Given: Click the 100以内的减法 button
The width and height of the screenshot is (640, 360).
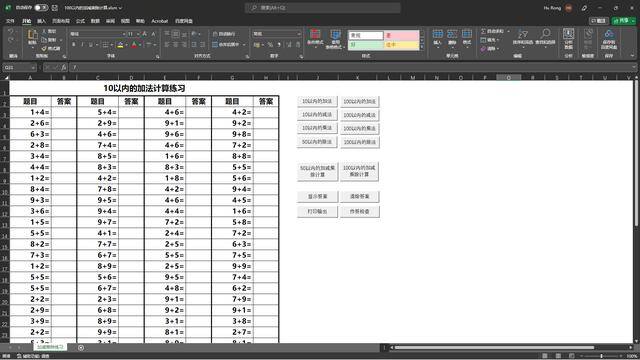Looking at the screenshot, I should coord(360,115).
